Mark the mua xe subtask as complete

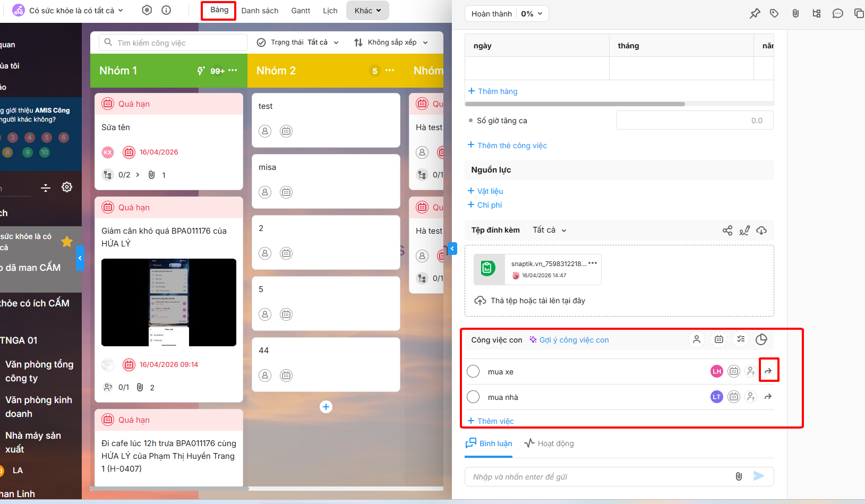point(473,371)
